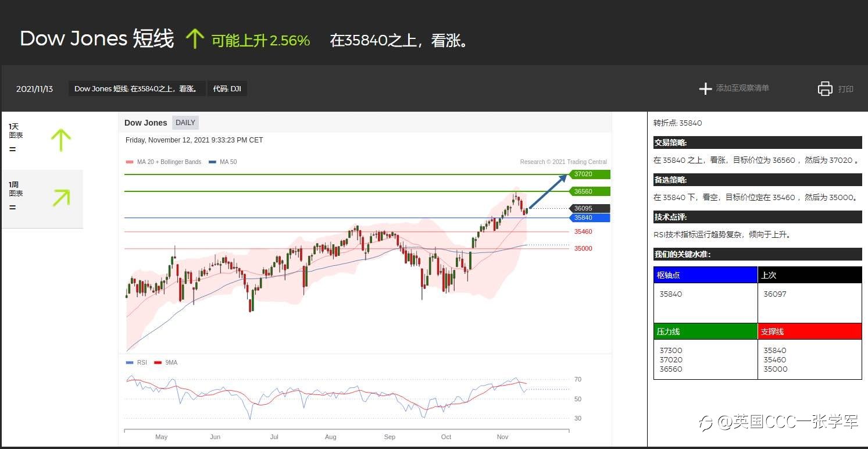Click the 支撑线 red table header
The height and width of the screenshot is (449, 868).
[x=810, y=332]
